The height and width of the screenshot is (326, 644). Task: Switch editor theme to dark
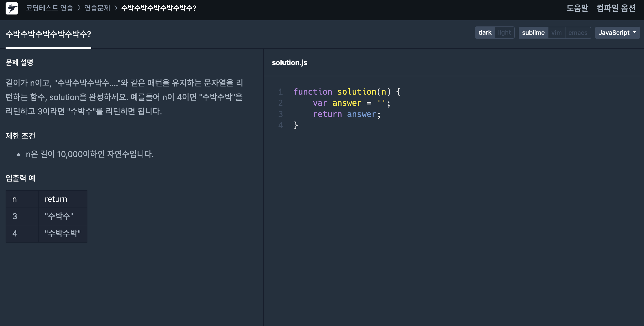click(485, 33)
